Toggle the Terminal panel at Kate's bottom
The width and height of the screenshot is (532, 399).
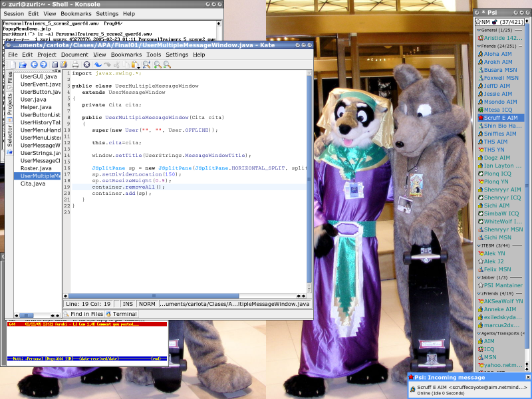[120, 314]
